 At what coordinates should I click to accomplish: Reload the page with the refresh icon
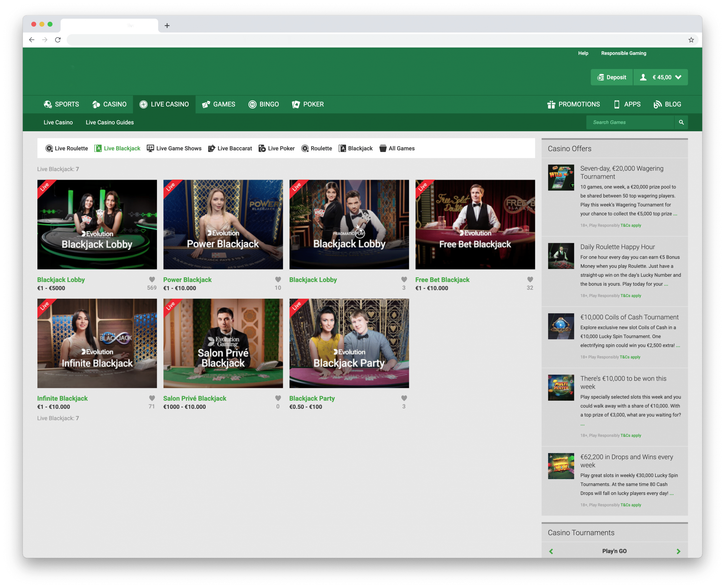58,40
